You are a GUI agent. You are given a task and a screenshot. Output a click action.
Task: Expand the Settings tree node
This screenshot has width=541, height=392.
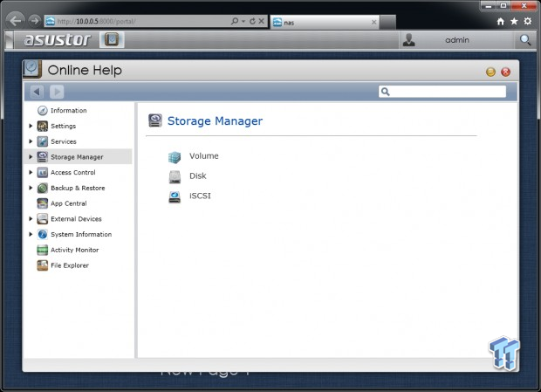[x=31, y=126]
